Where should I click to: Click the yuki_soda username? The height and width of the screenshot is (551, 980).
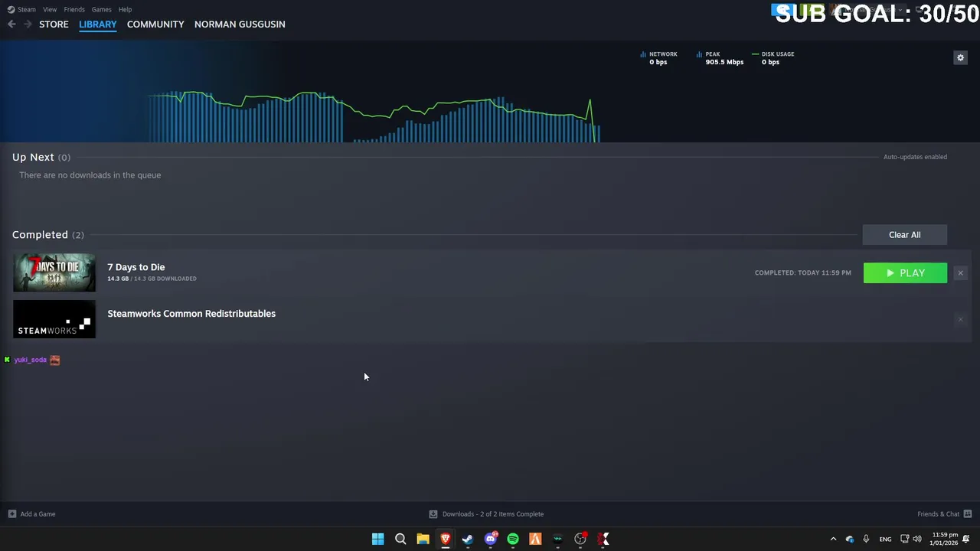pyautogui.click(x=30, y=360)
